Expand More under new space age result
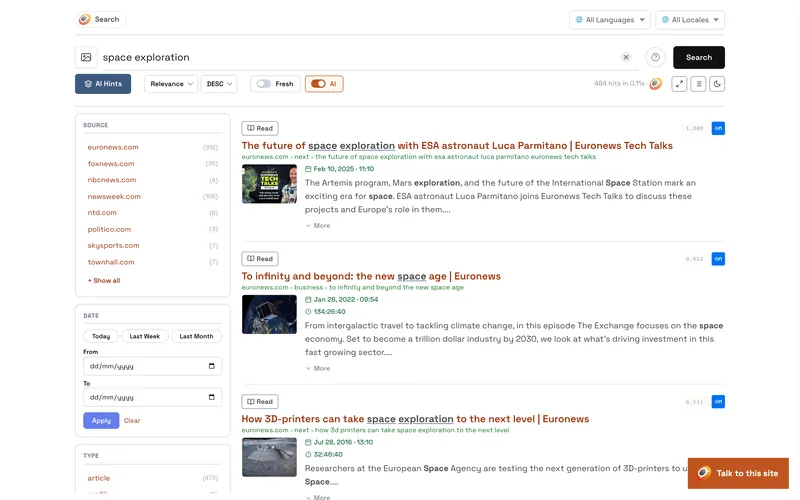Viewport: 800px width, 500px height. [x=318, y=368]
